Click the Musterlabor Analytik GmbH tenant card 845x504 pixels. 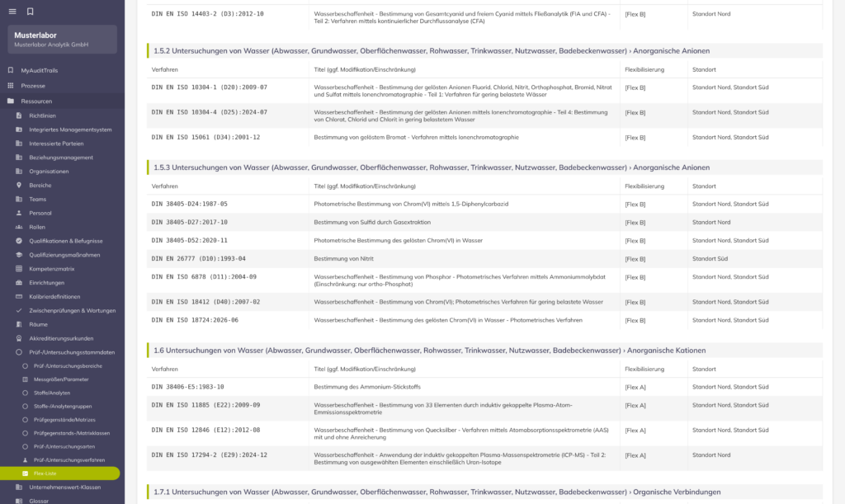[63, 40]
